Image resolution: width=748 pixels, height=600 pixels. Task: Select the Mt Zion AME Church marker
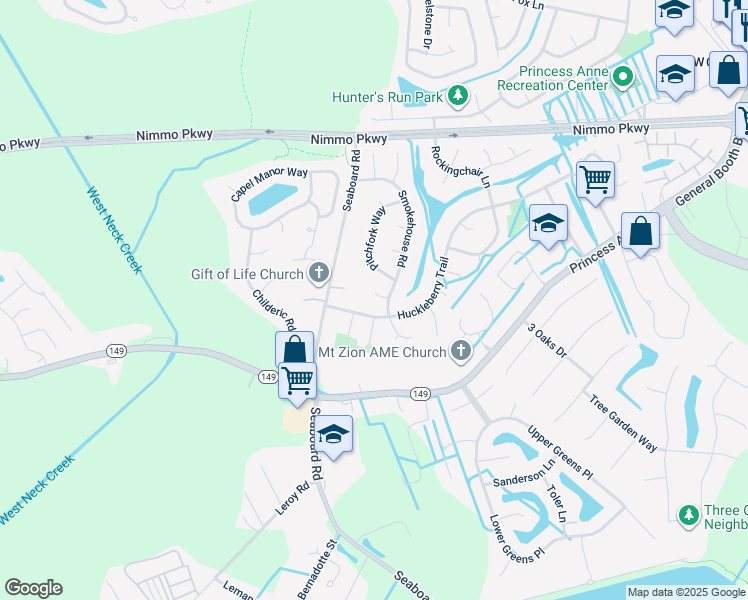click(461, 351)
